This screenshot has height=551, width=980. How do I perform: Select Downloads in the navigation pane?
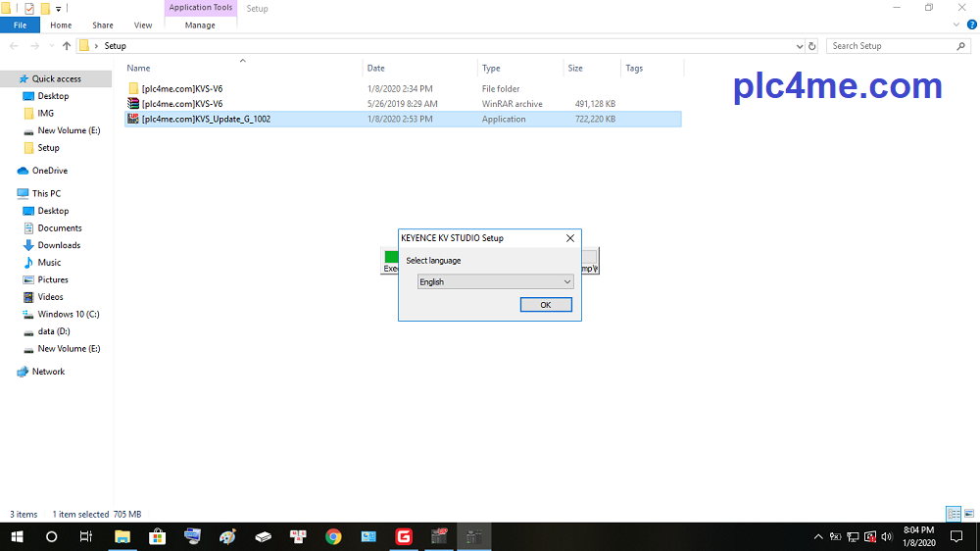(x=59, y=245)
